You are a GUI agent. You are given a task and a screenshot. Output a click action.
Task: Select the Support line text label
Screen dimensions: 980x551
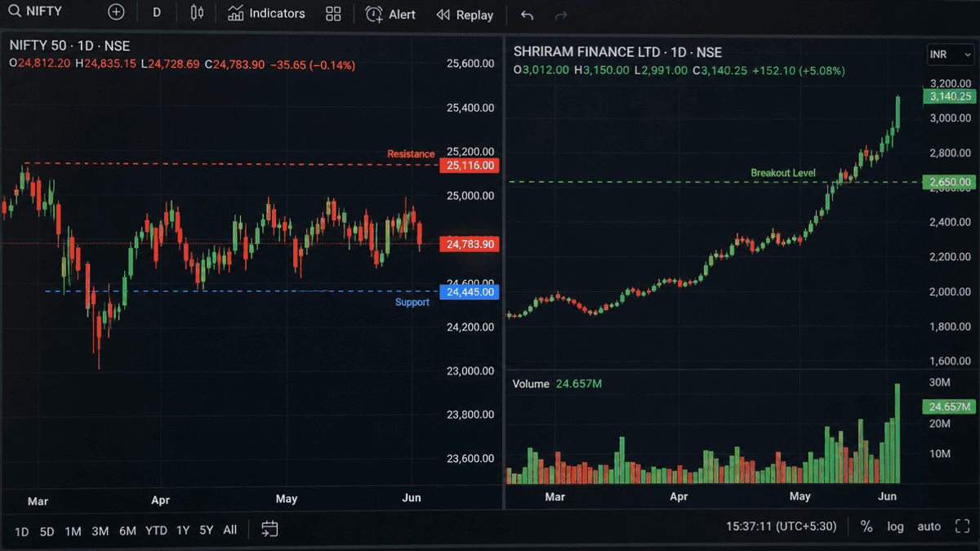412,303
